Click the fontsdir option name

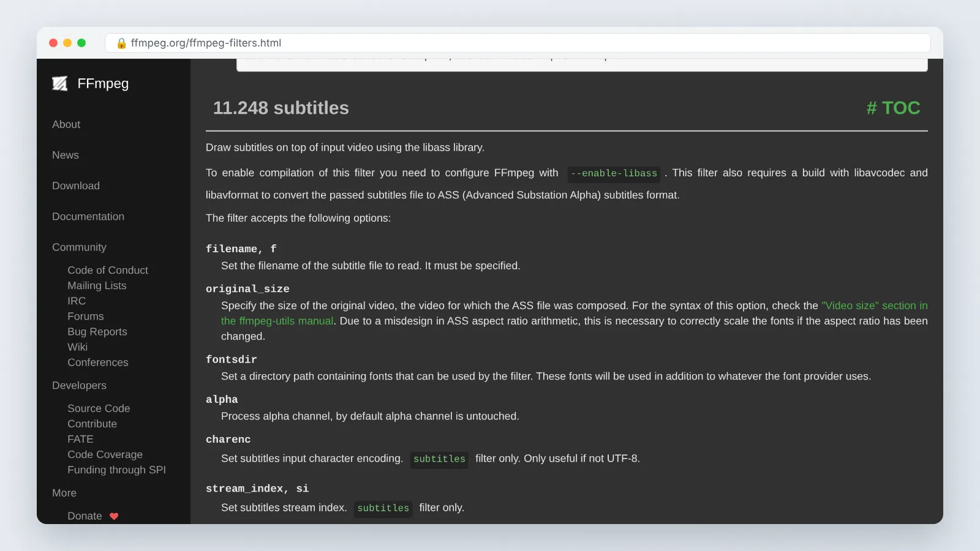[x=231, y=359]
